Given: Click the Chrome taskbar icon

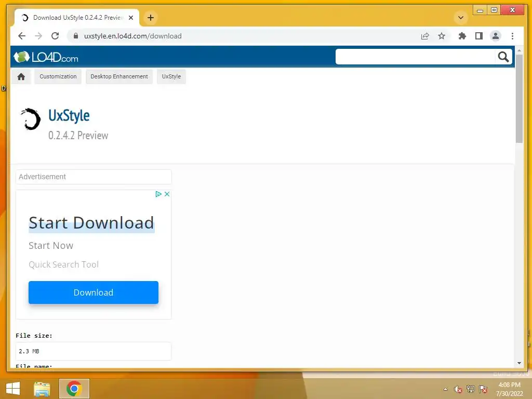Looking at the screenshot, I should tap(74, 389).
